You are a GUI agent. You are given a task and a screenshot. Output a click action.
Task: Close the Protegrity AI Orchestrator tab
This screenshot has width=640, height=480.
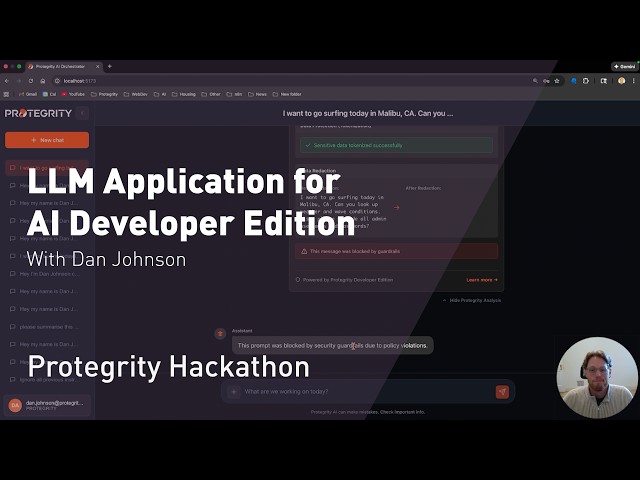(x=98, y=66)
